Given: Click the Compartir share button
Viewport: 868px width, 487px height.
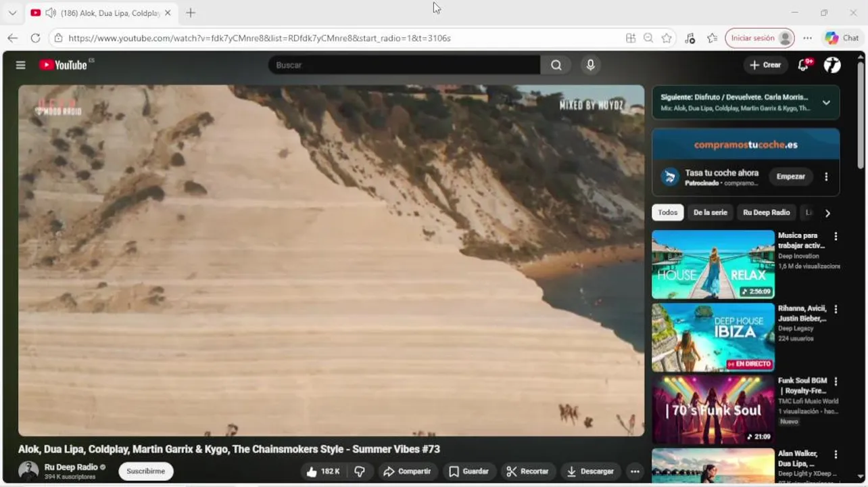Looking at the screenshot, I should click(408, 471).
